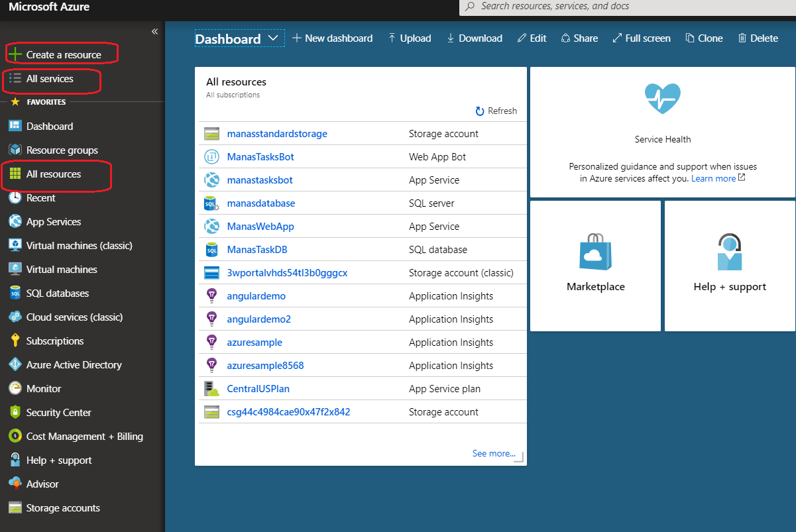Click the Monitor gauge icon
Viewport: 796px width, 532px height.
[15, 388]
